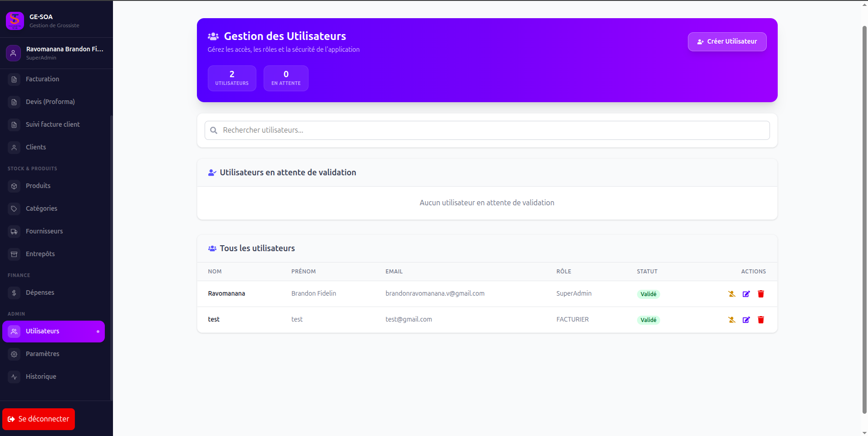Click the Validé badge for Ravomanana
This screenshot has height=436, width=868.
[x=648, y=294]
